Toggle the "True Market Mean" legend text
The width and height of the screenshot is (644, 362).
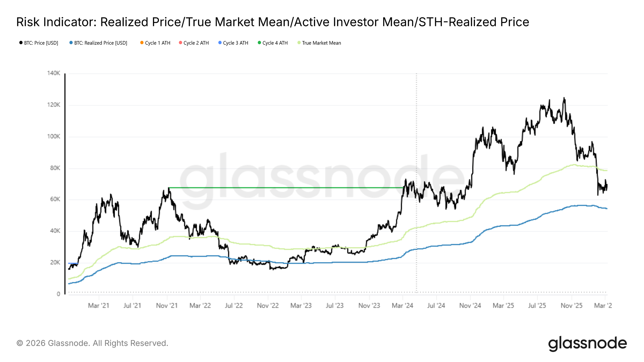pos(321,43)
